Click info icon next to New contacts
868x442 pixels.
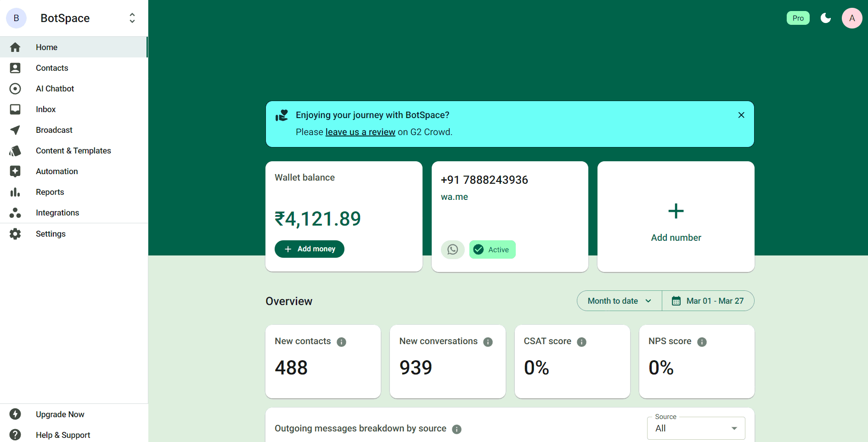(341, 342)
